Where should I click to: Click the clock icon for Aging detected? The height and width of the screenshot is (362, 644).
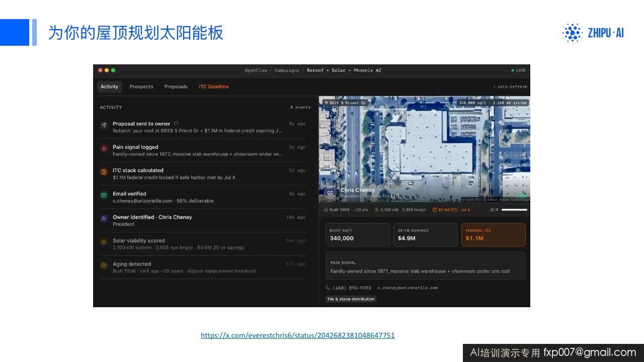104,265
